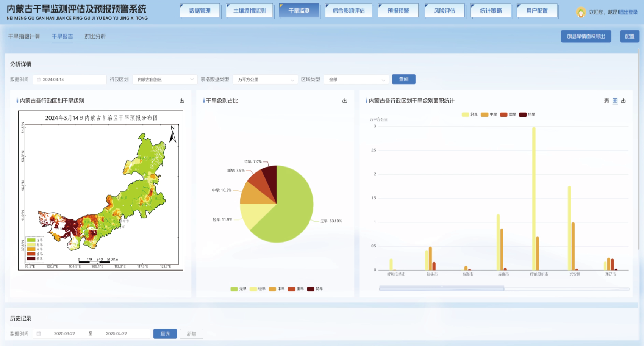Download the drought level distribution map
This screenshot has height=346, width=644.
point(182,101)
